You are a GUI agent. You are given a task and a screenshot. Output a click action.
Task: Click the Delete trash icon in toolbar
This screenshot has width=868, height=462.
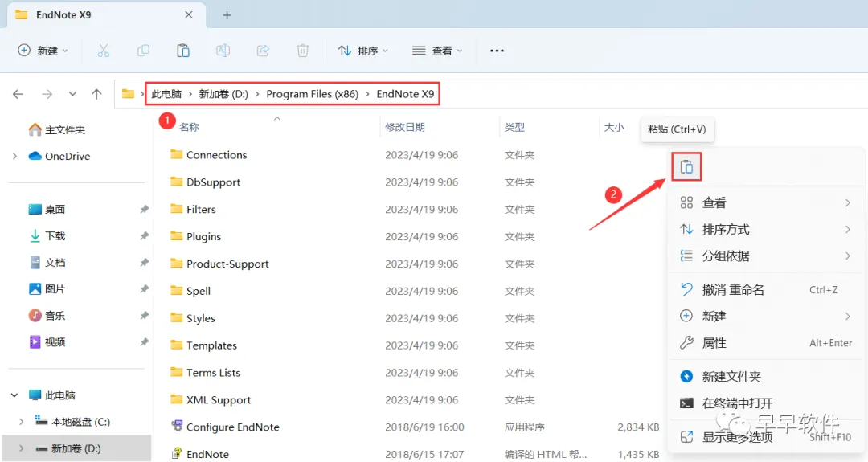(303, 51)
